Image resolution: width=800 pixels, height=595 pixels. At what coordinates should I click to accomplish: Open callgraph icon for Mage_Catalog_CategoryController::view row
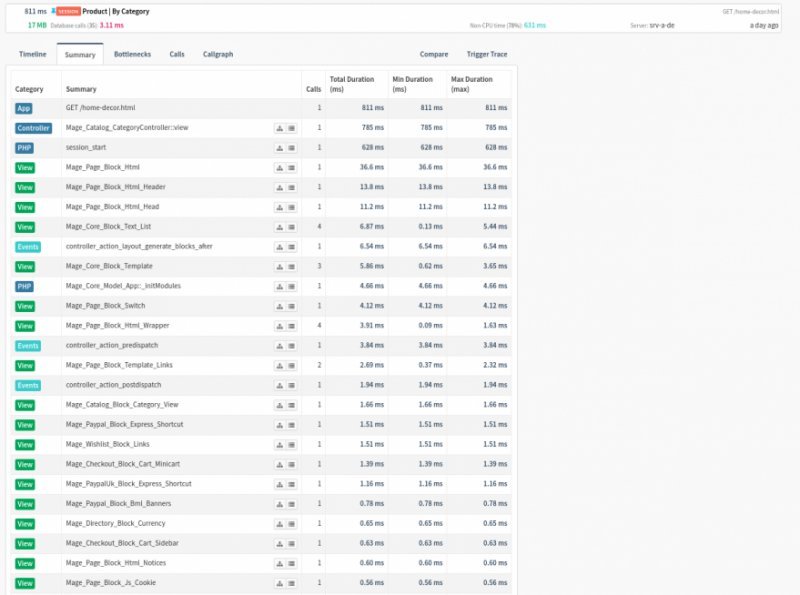279,128
